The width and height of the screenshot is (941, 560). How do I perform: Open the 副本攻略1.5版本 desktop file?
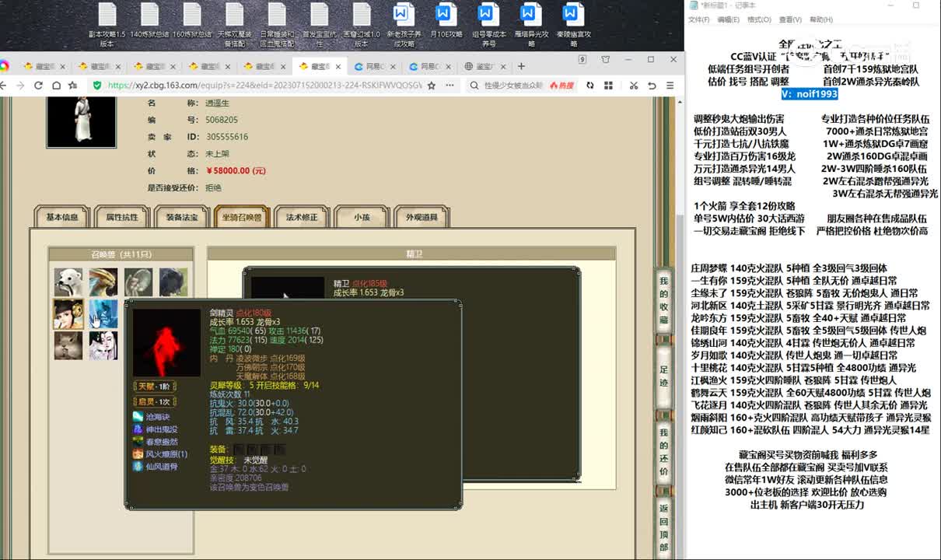click(x=107, y=25)
